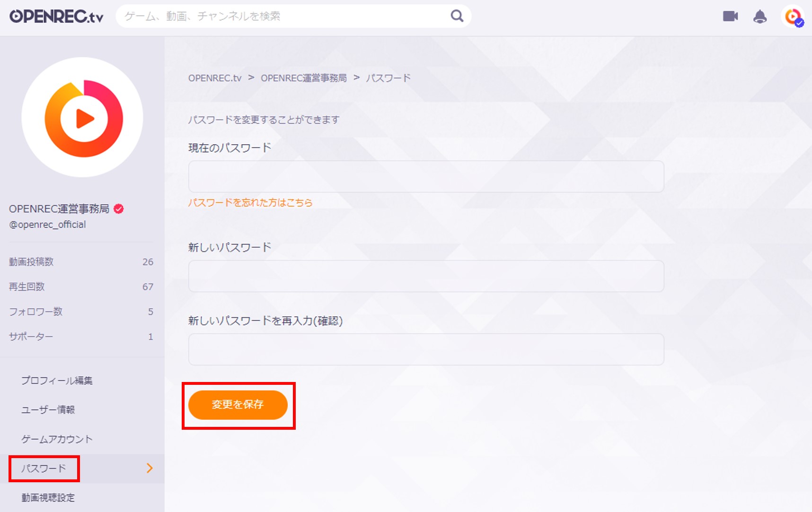The height and width of the screenshot is (512, 812).
Task: Click the large profile avatar image
Action: (82, 117)
